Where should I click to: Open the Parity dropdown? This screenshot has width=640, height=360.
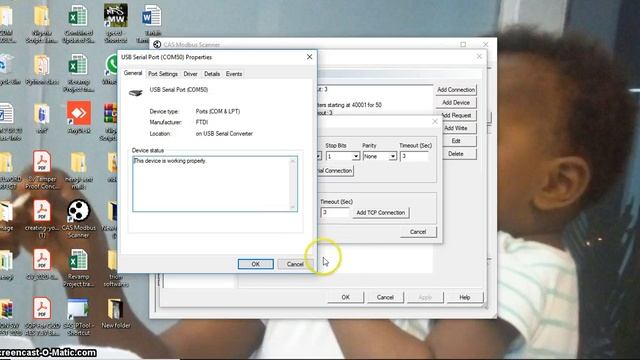point(392,156)
